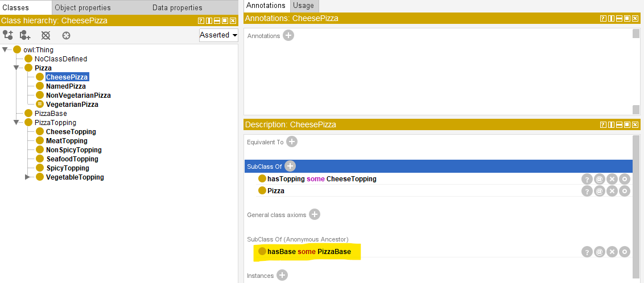The width and height of the screenshot is (644, 283).
Task: Click the crosshair icon in the class hierarchy toolbar
Action: (x=66, y=36)
